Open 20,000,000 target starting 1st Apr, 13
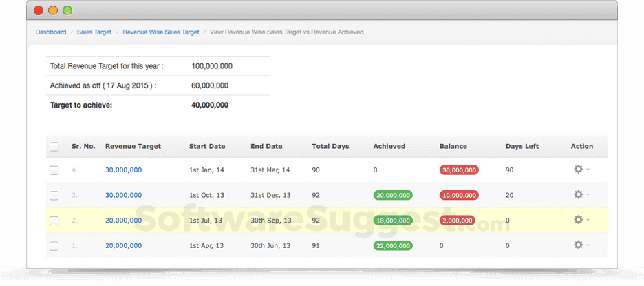The width and height of the screenshot is (644, 286). 124,245
